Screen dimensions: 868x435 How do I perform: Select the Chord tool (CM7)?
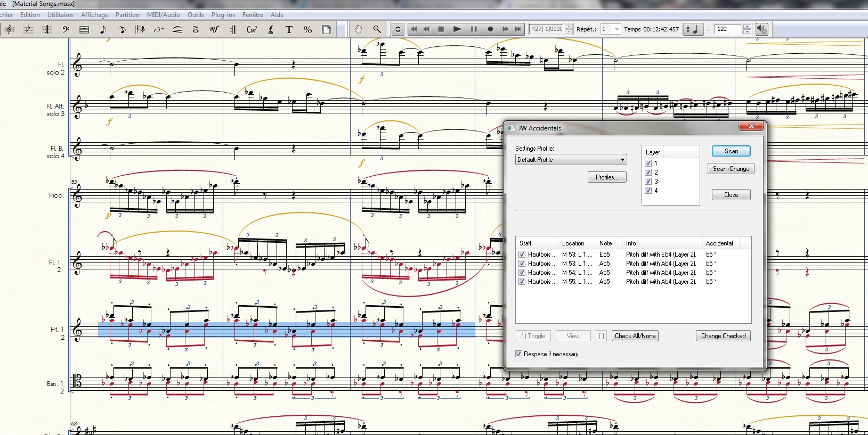252,29
